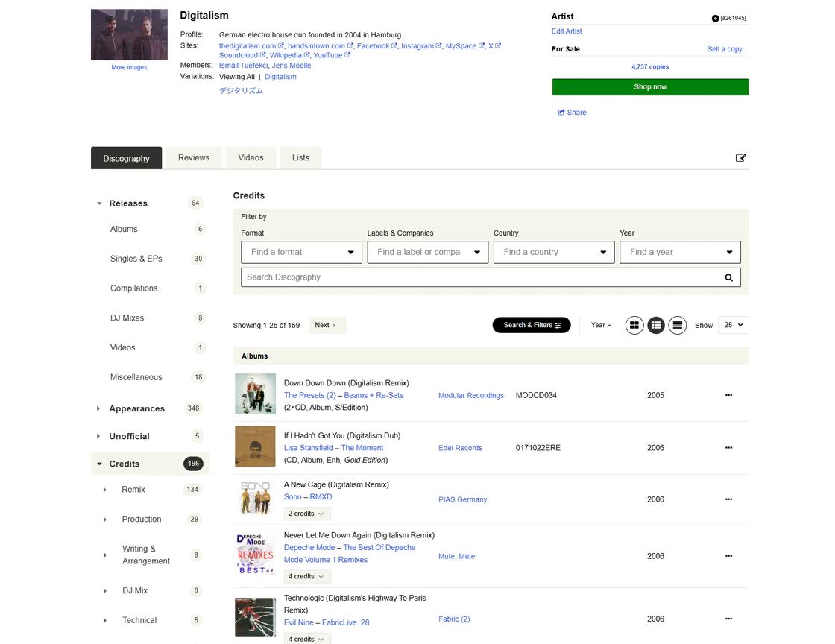Click the Share icon link
The image size is (835, 644).
pyautogui.click(x=572, y=113)
